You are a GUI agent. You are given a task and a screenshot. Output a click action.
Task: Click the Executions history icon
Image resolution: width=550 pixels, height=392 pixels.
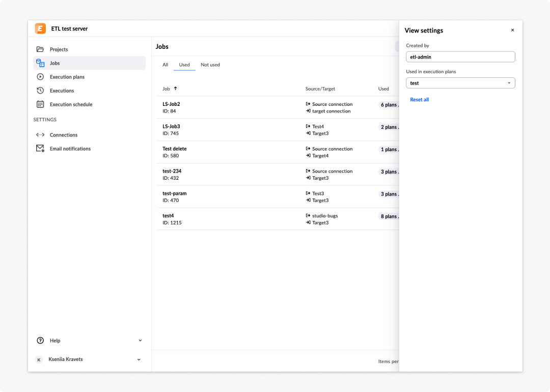[x=40, y=91]
